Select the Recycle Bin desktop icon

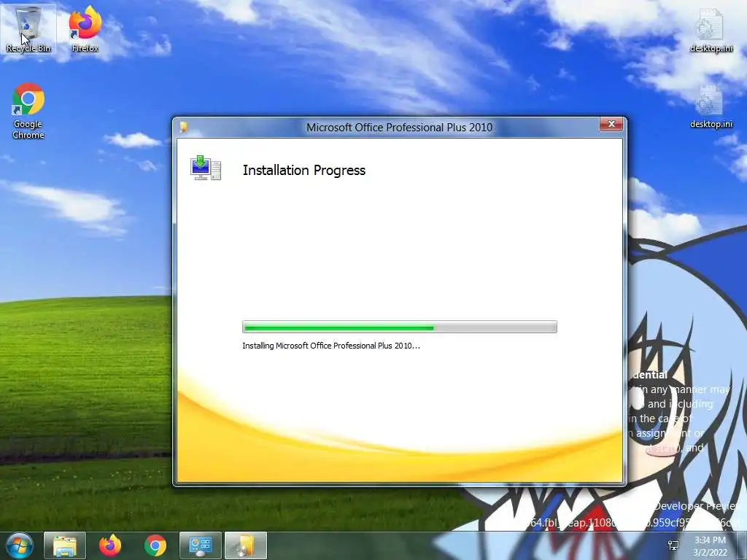click(28, 28)
